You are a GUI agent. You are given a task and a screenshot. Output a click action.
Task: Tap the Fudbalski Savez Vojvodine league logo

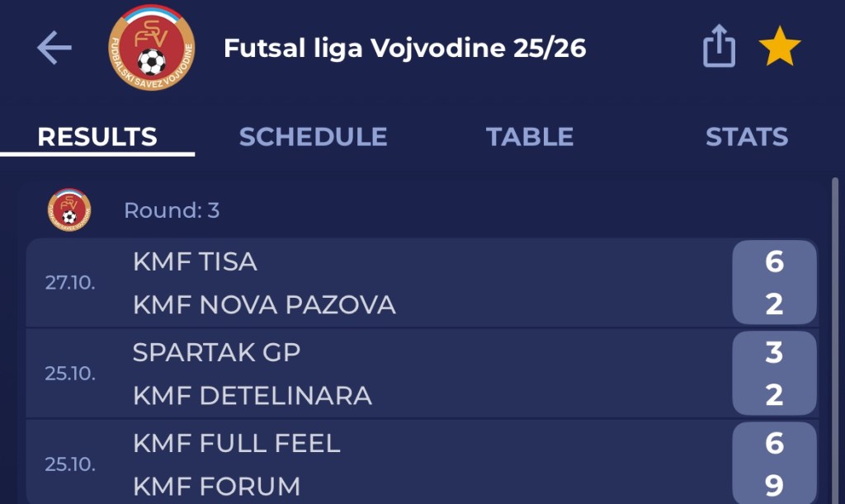[151, 49]
